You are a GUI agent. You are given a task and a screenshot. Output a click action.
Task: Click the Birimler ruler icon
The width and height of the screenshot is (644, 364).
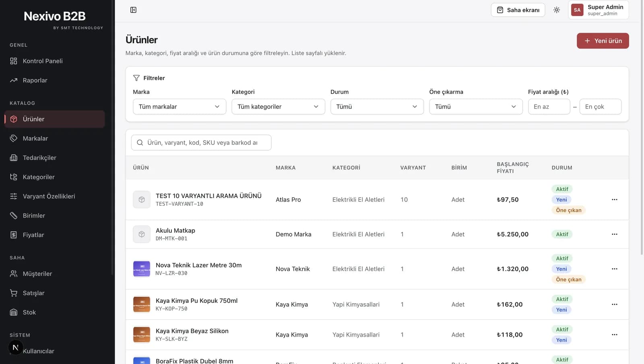tap(14, 215)
